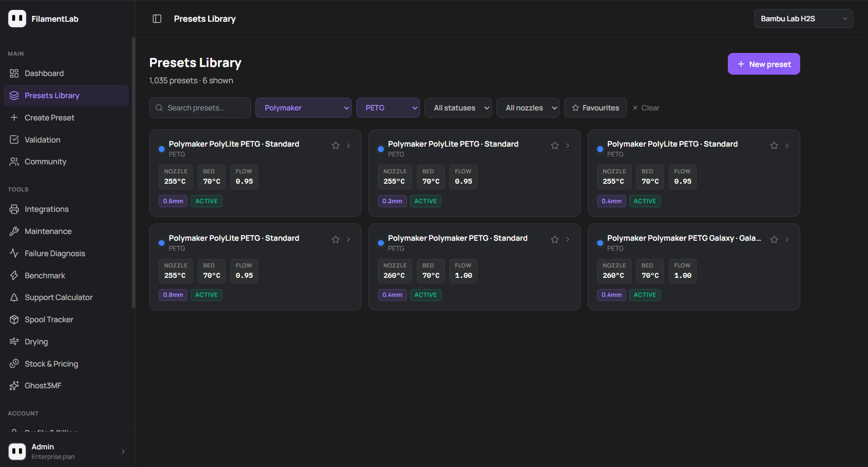Viewport: 868px width, 467px height.
Task: Expand the Admin account menu chevron
Action: click(x=123, y=451)
